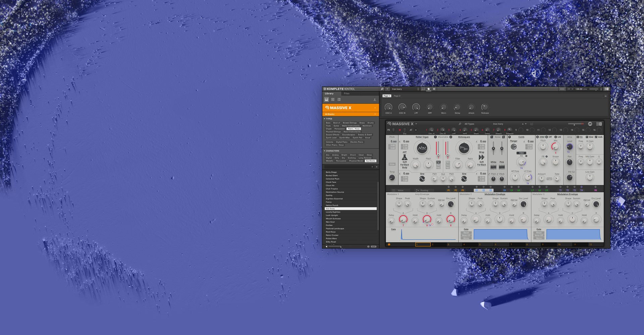Image resolution: width=644 pixels, height=335 pixels.
Task: Select the Lovely Eighties preset
Action: click(333, 212)
